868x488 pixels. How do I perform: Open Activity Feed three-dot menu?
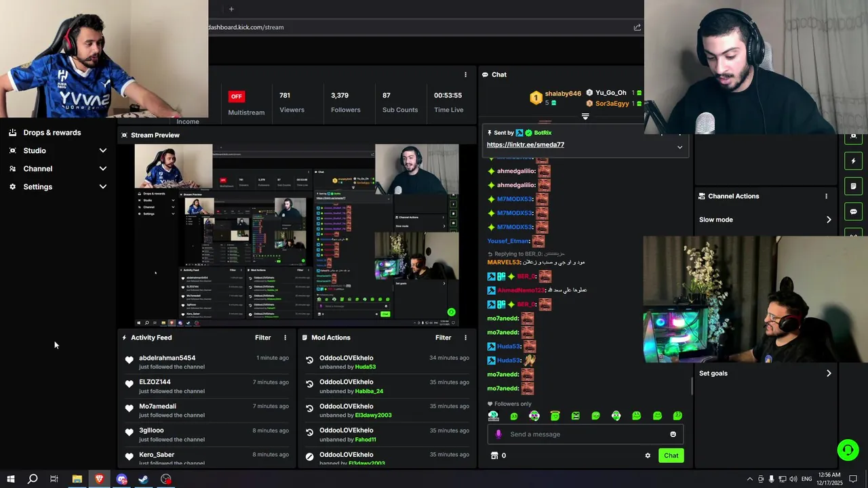click(285, 338)
